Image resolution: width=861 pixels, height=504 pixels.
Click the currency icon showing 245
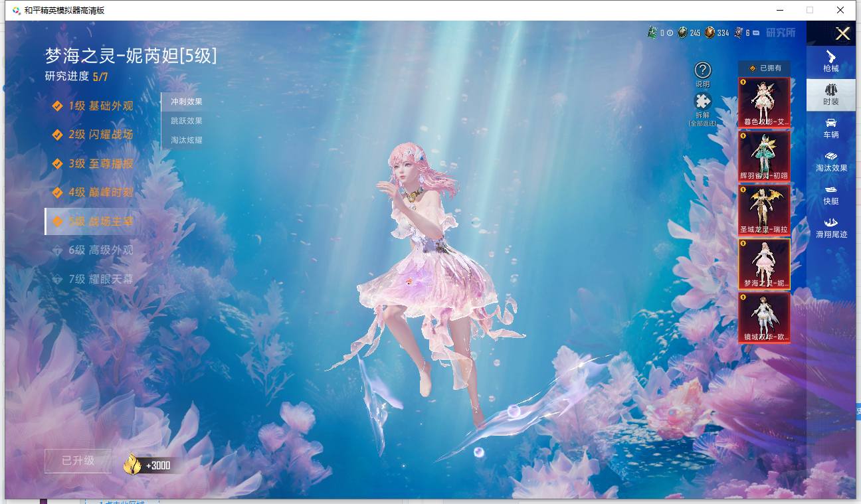point(682,33)
